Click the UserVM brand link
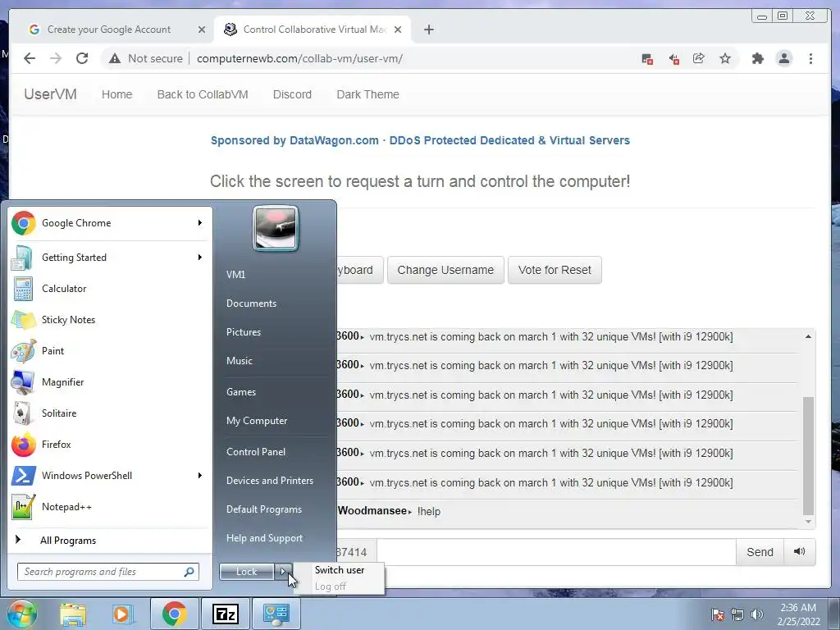Screen dimensions: 840x630 point(50,94)
